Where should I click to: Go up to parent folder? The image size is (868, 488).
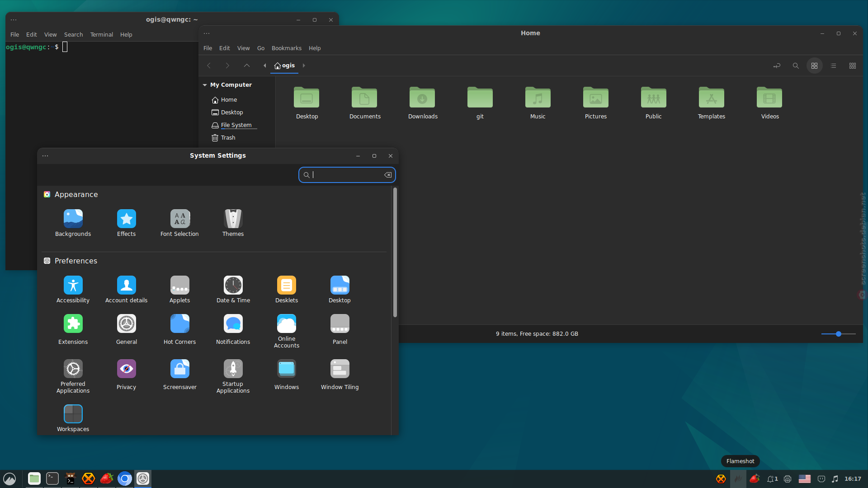tap(246, 66)
